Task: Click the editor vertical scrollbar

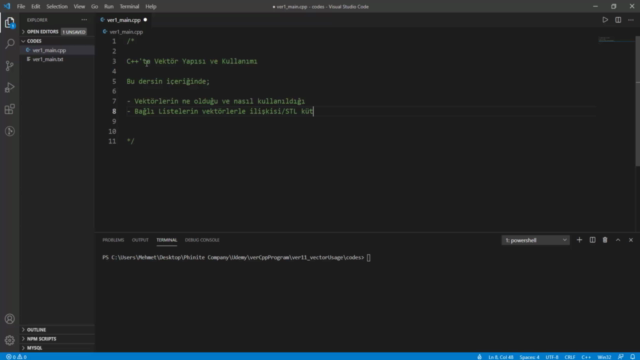Action: click(638, 101)
